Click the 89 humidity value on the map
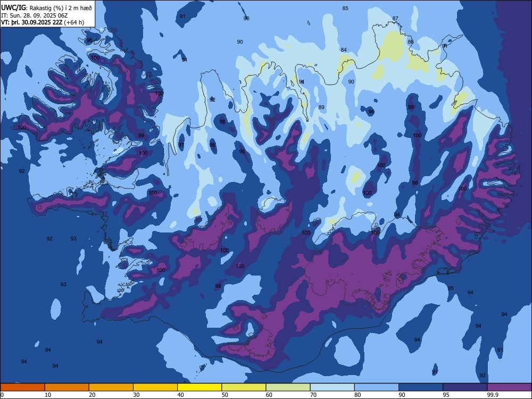This screenshot has width=532, height=399. [x=321, y=107]
